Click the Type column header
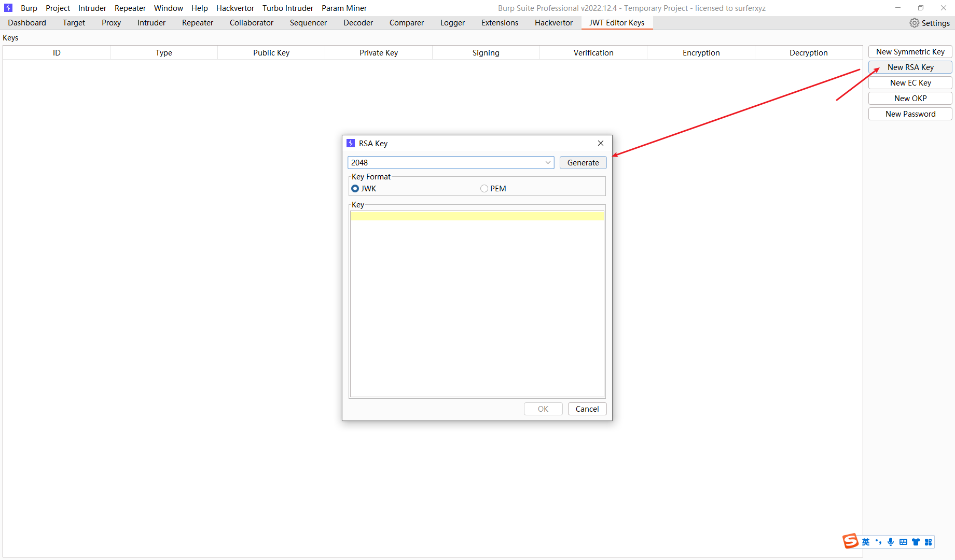The height and width of the screenshot is (560, 955). coord(164,53)
